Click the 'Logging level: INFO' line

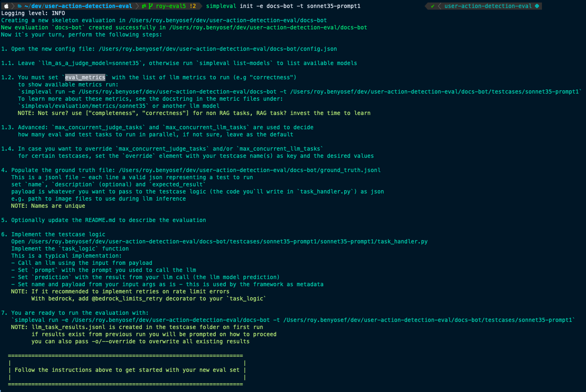coord(33,13)
